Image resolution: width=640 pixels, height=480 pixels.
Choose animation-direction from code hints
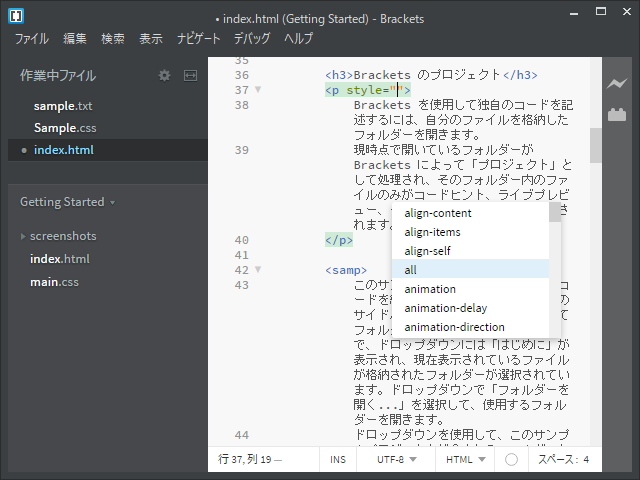pyautogui.click(x=470, y=327)
